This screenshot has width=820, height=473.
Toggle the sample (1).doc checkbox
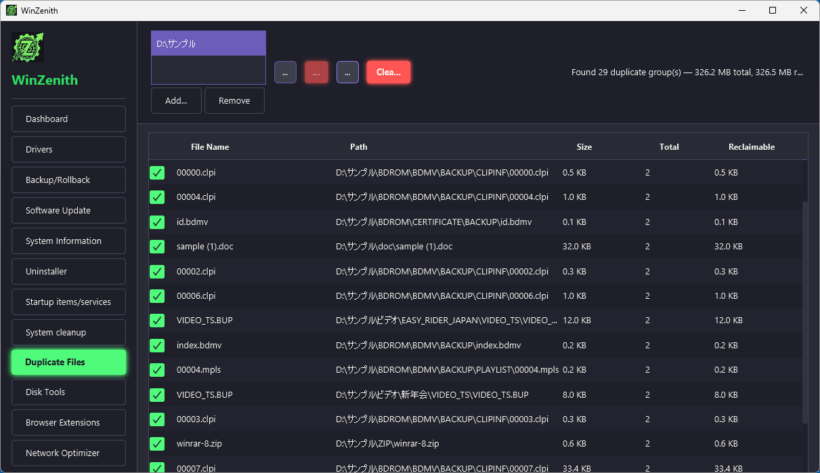[157, 246]
